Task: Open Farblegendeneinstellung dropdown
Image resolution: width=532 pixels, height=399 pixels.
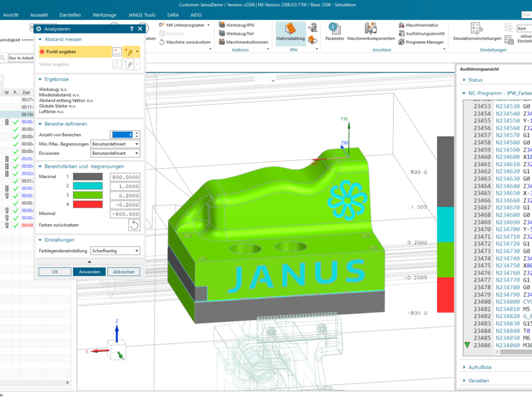Action: click(115, 251)
